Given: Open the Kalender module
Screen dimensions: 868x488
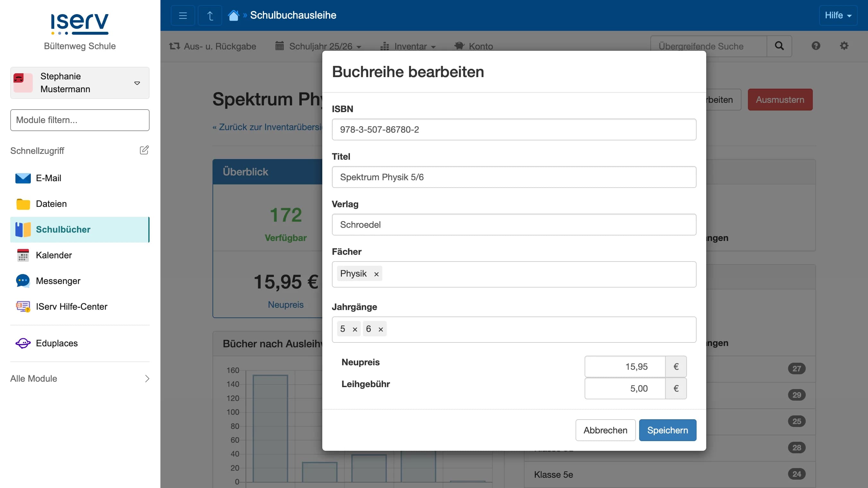Looking at the screenshot, I should coord(54,255).
